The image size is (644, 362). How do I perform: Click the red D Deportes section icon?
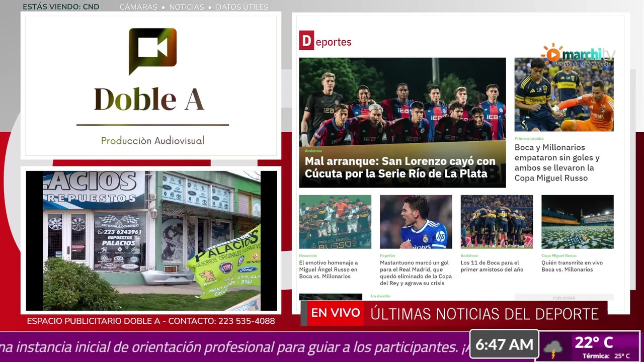(x=306, y=40)
